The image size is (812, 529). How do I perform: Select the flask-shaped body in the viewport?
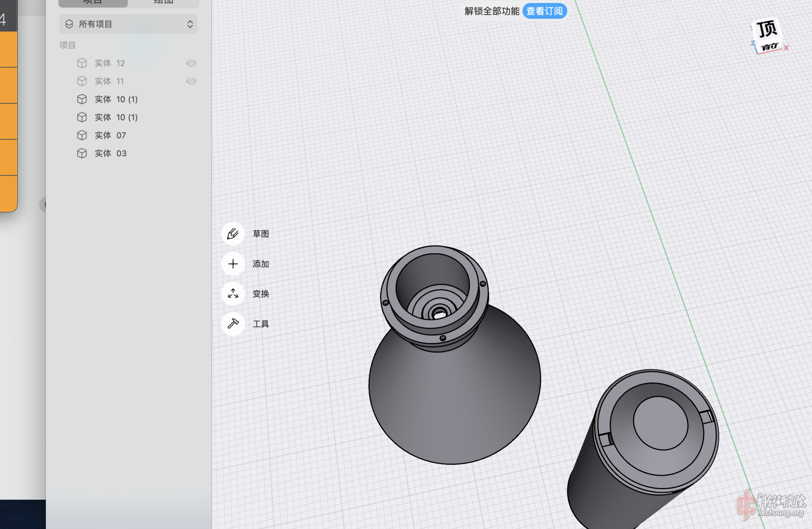455,389
